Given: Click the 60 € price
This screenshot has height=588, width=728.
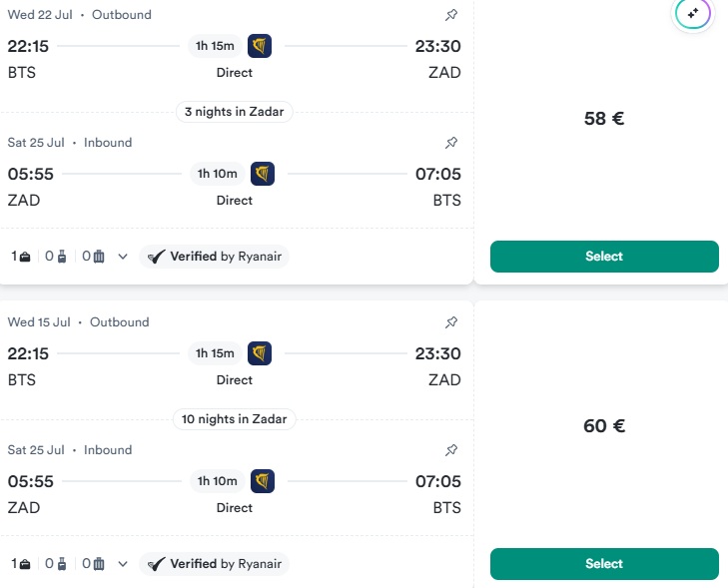Looking at the screenshot, I should (x=604, y=426).
